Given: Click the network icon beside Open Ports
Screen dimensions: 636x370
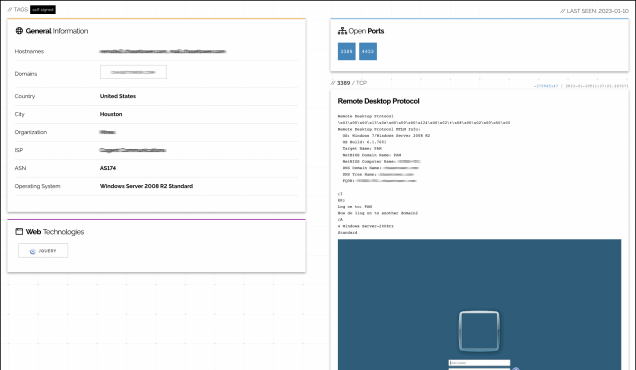Looking at the screenshot, I should (x=342, y=31).
